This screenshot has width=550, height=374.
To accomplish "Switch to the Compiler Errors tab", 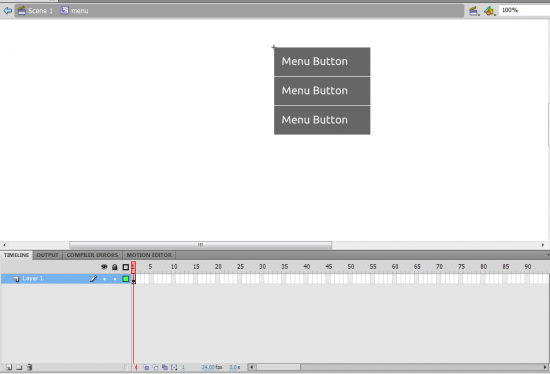I will pyautogui.click(x=92, y=255).
